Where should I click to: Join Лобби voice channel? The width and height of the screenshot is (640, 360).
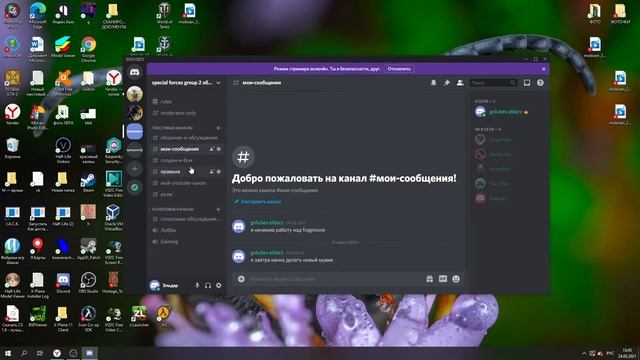click(x=186, y=230)
